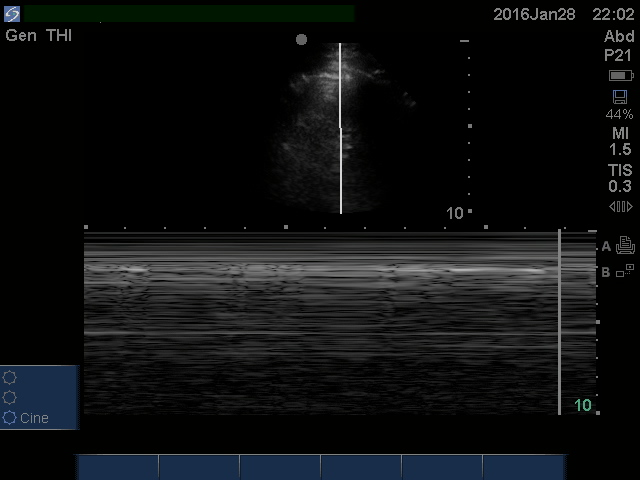640x480 pixels.
Task: Click the P21 transducer label
Action: (618, 56)
